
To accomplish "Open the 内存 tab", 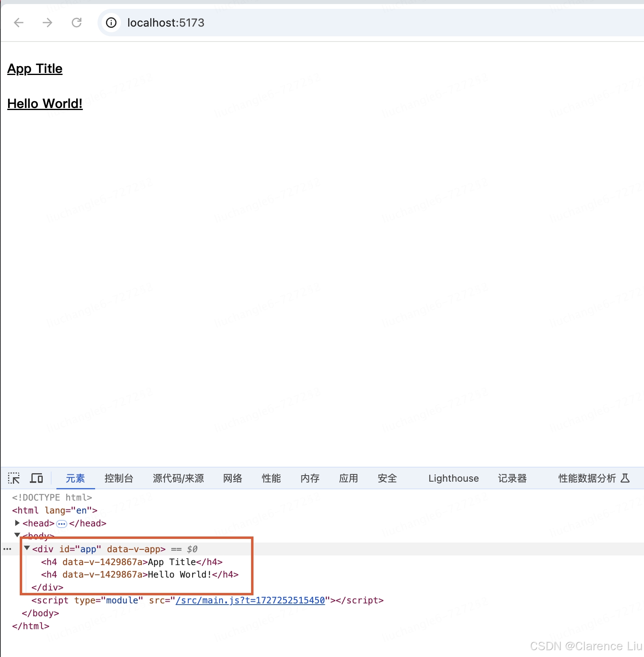I will (x=310, y=478).
